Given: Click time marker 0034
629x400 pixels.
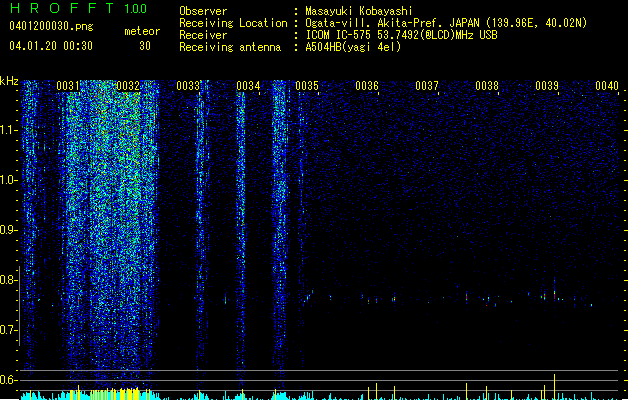Looking at the screenshot, I should coord(248,86).
